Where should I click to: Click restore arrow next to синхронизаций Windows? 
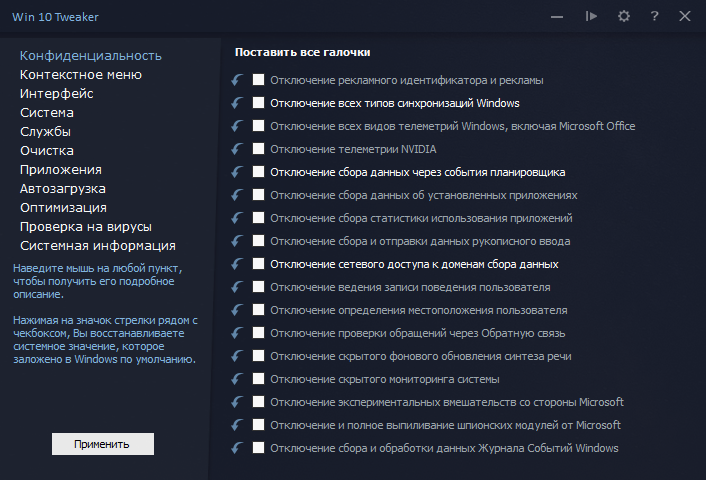pos(237,103)
